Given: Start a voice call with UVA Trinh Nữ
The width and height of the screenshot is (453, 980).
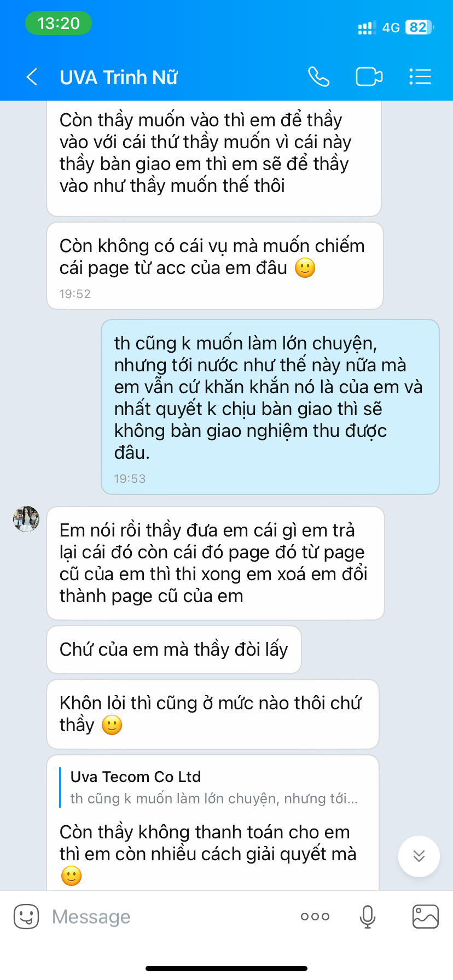Looking at the screenshot, I should point(318,77).
